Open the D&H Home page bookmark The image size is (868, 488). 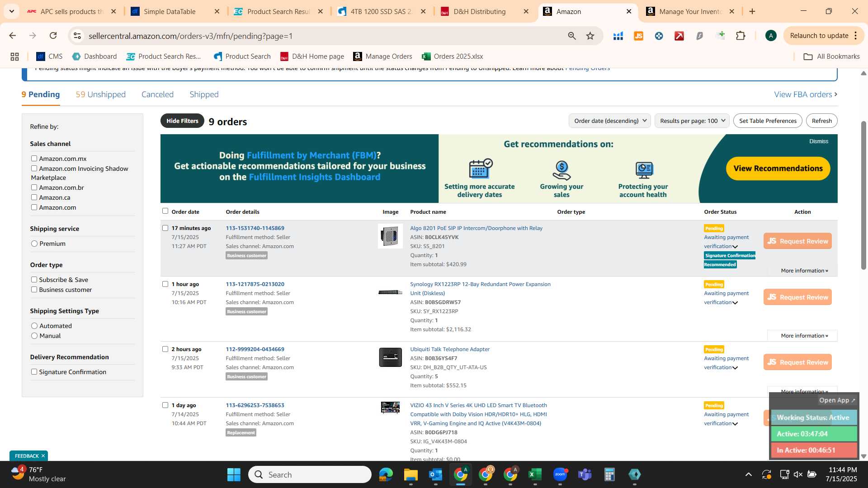pos(312,56)
